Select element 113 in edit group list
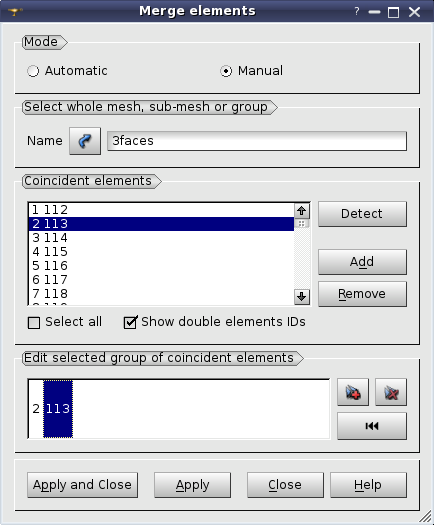434x525 pixels. pos(58,409)
